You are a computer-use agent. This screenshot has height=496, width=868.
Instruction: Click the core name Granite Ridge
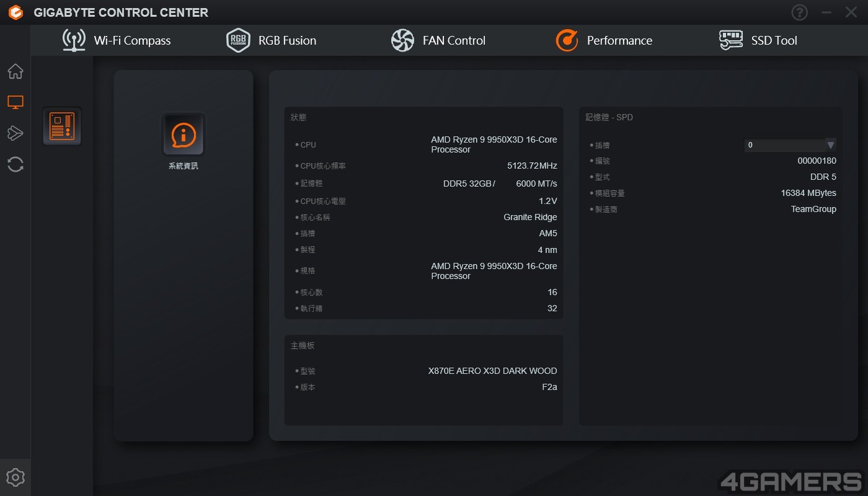tap(530, 217)
